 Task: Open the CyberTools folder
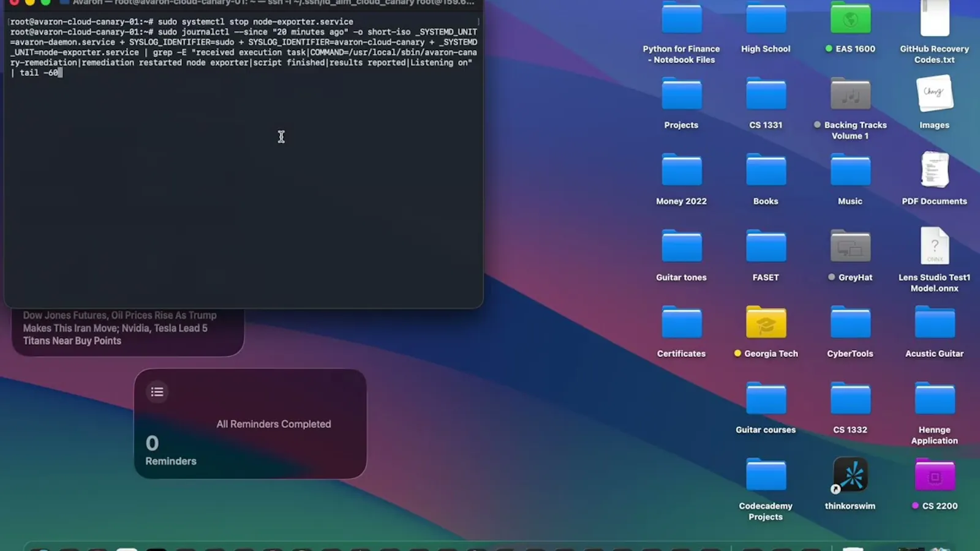(x=850, y=322)
